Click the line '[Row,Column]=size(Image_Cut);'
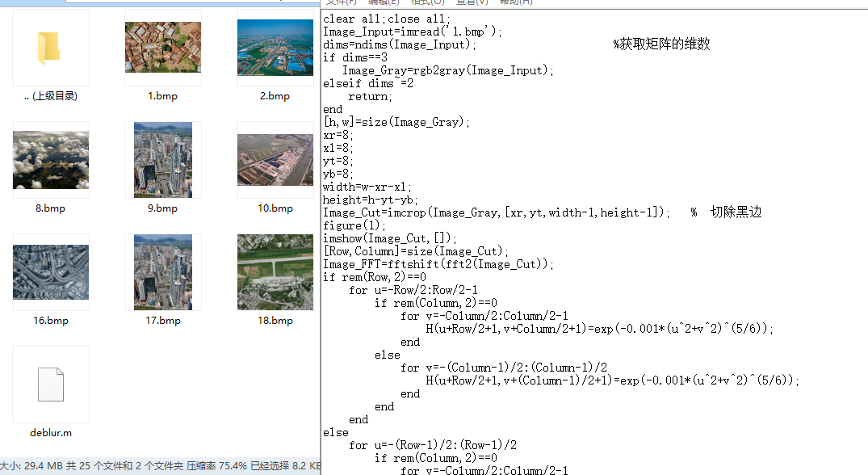Viewport: 868px width, 475px height. point(416,251)
